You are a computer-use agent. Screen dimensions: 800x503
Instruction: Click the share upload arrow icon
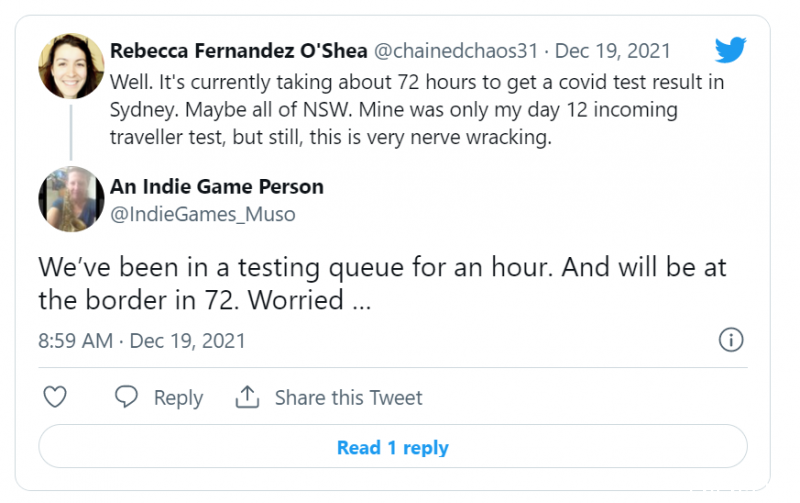(247, 397)
